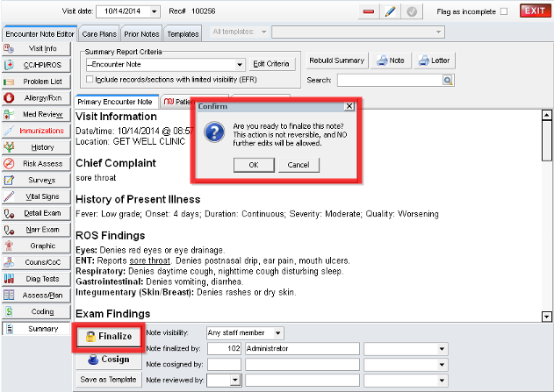The image size is (554, 392).
Task: Open Vital Signs section
Action: point(36,196)
